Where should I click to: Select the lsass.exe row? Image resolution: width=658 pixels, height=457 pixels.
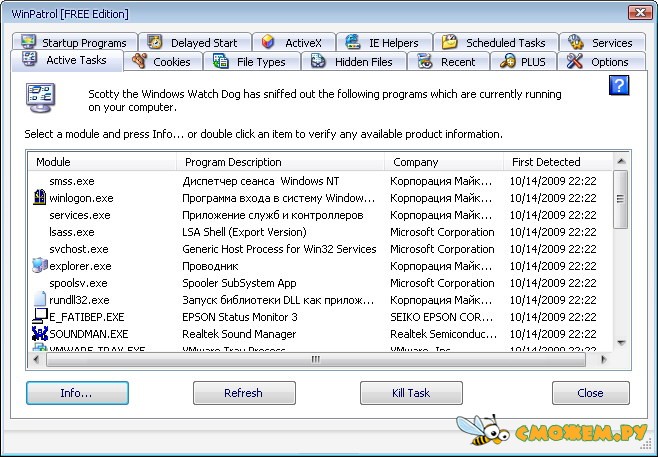tap(320, 232)
